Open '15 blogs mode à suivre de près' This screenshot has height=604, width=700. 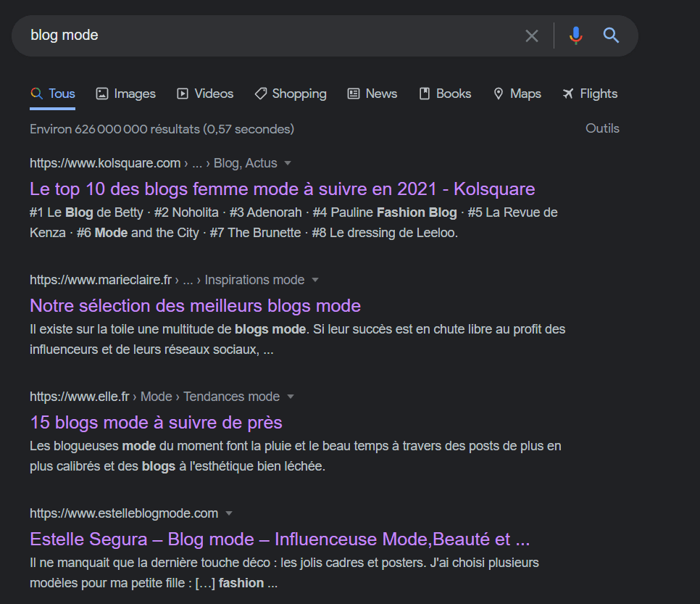click(x=157, y=423)
